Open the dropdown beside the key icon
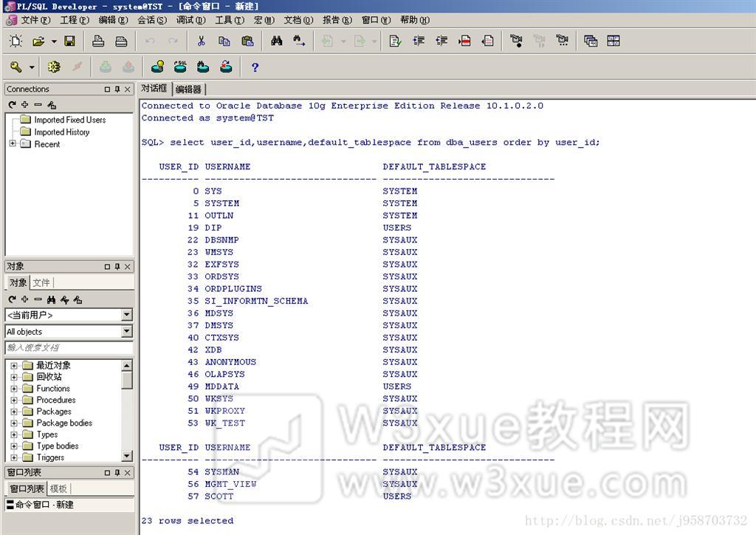 (32, 67)
